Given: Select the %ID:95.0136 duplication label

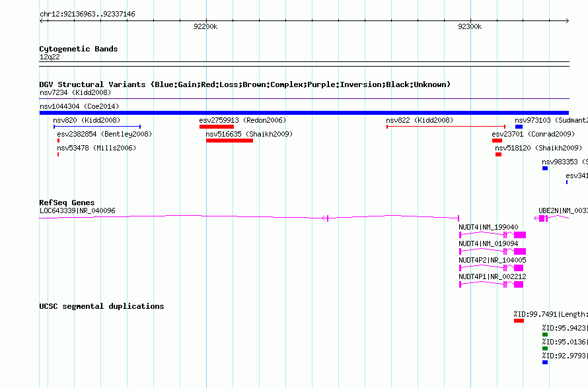Looking at the screenshot, I should (x=565, y=342).
